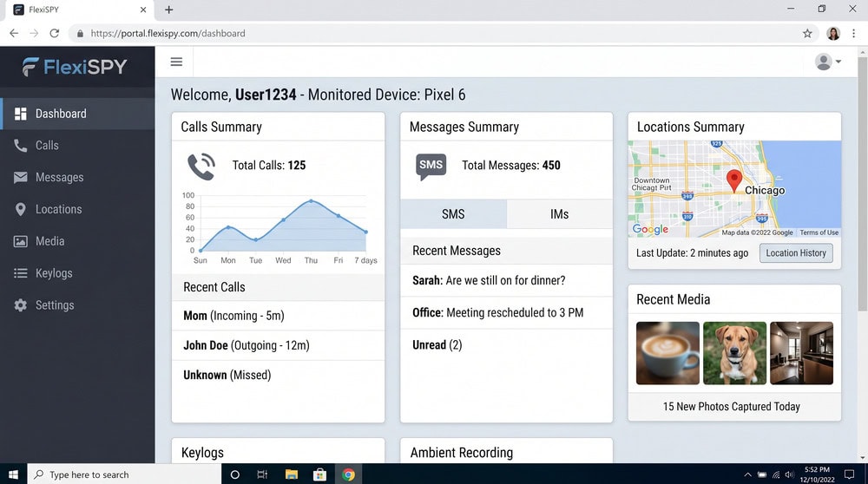Click the John Doe outgoing call entry
Viewport: 868px width, 484px height.
(278, 346)
